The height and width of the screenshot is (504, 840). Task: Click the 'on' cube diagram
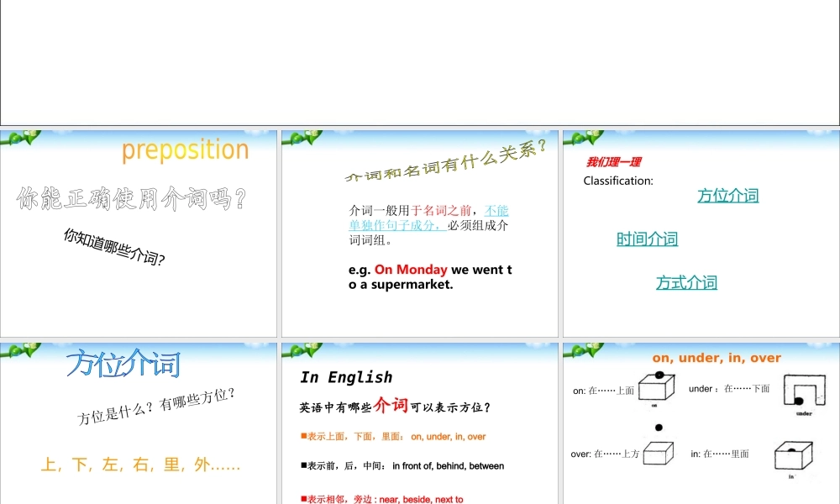click(x=656, y=388)
